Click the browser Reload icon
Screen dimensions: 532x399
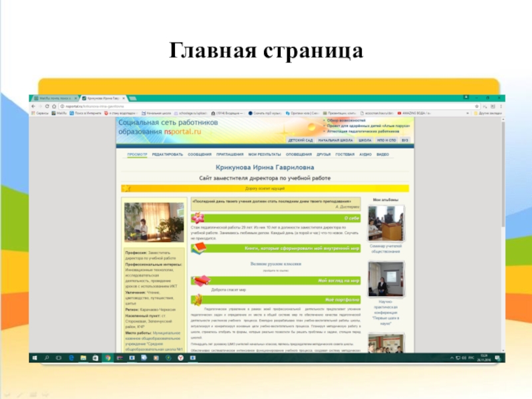coord(47,106)
